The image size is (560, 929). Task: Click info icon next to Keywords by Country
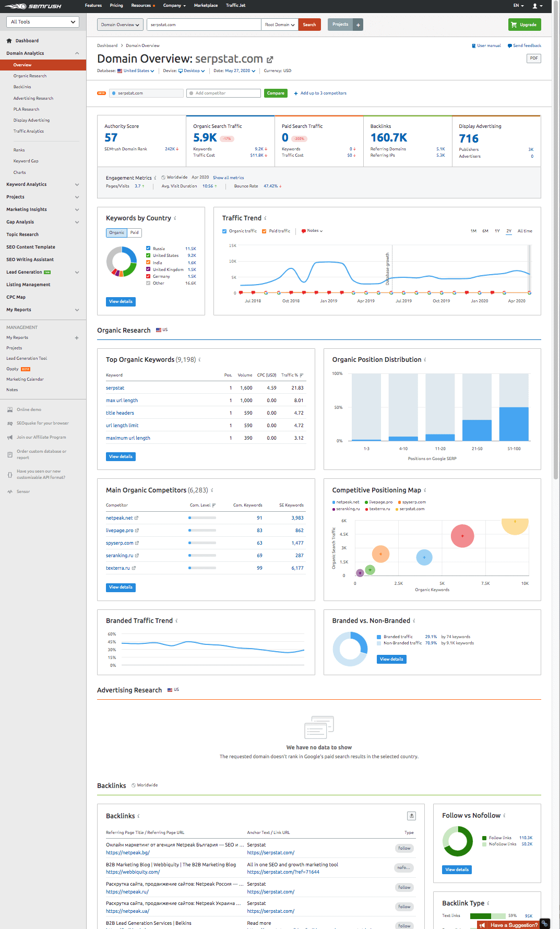175,218
